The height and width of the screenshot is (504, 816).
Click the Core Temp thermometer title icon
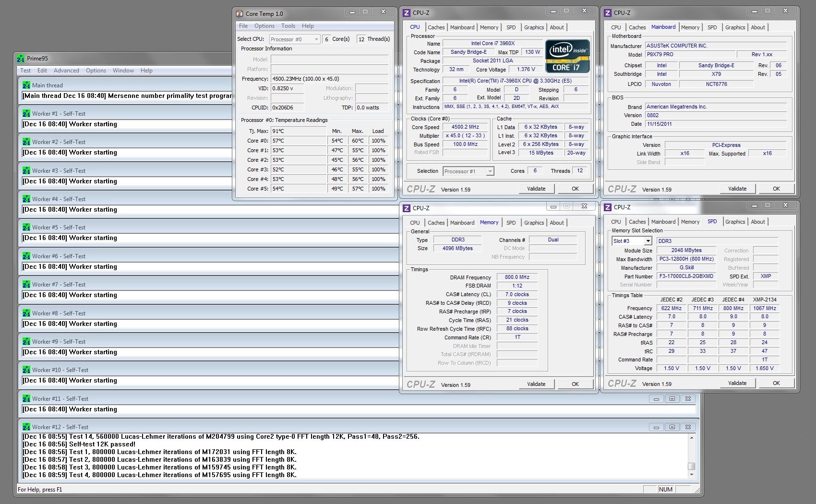point(239,13)
